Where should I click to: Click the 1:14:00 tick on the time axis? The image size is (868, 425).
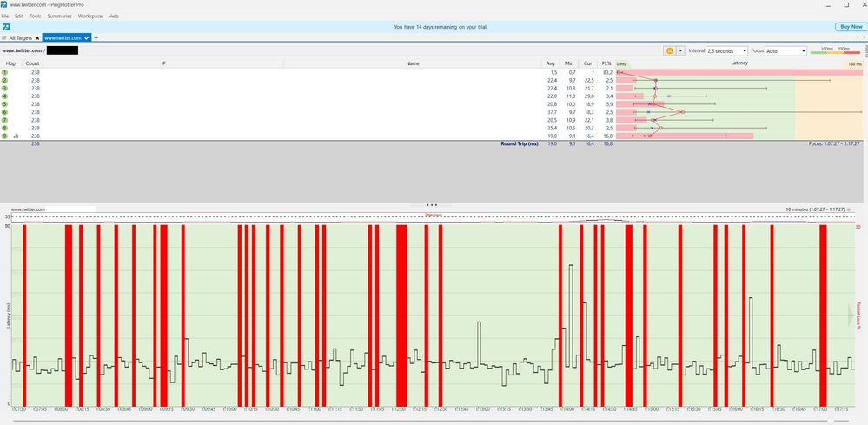[x=567, y=409]
